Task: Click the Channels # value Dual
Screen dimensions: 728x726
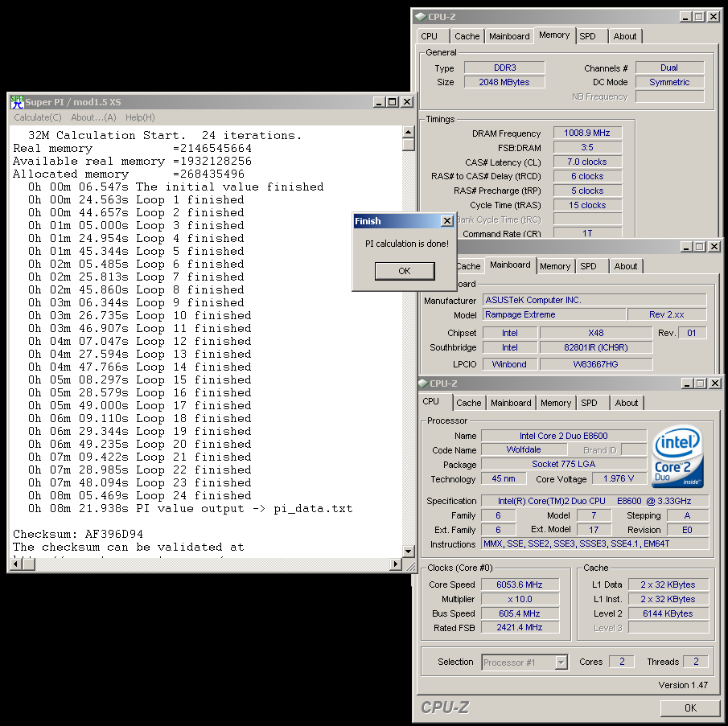Action: (x=669, y=68)
